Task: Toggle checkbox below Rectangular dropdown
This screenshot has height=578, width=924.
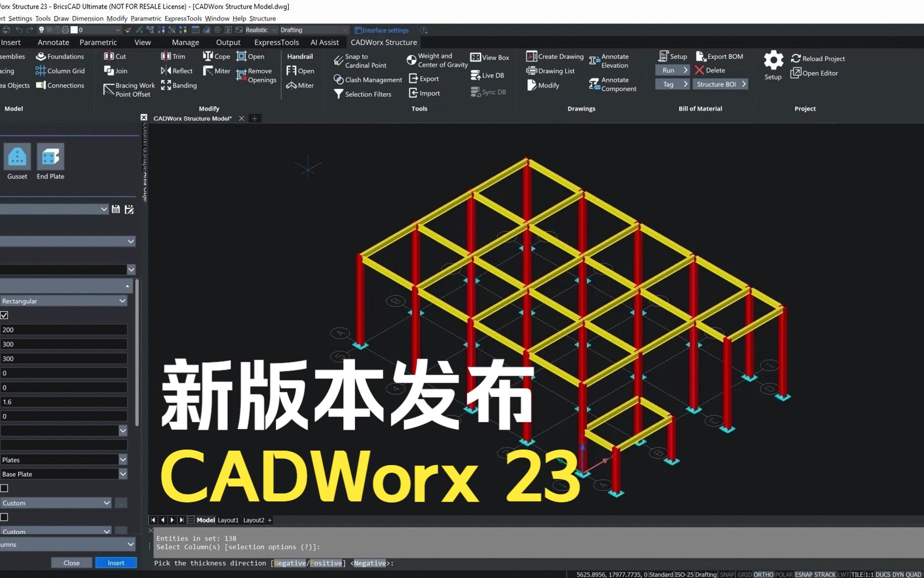Action: [x=4, y=315]
